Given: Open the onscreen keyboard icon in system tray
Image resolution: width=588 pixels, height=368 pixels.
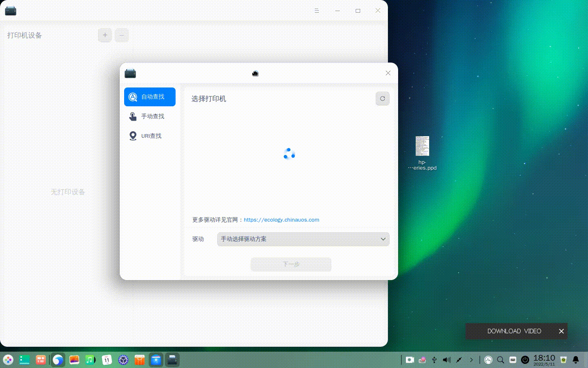Looking at the screenshot, I should coord(513,360).
